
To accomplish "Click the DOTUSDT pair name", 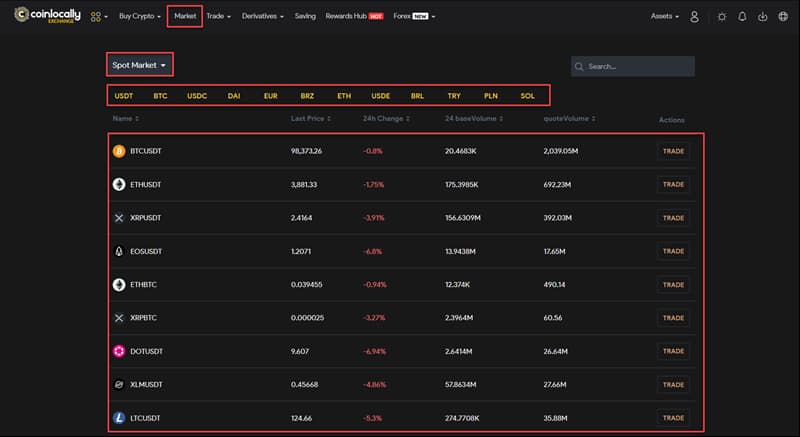I will point(146,351).
